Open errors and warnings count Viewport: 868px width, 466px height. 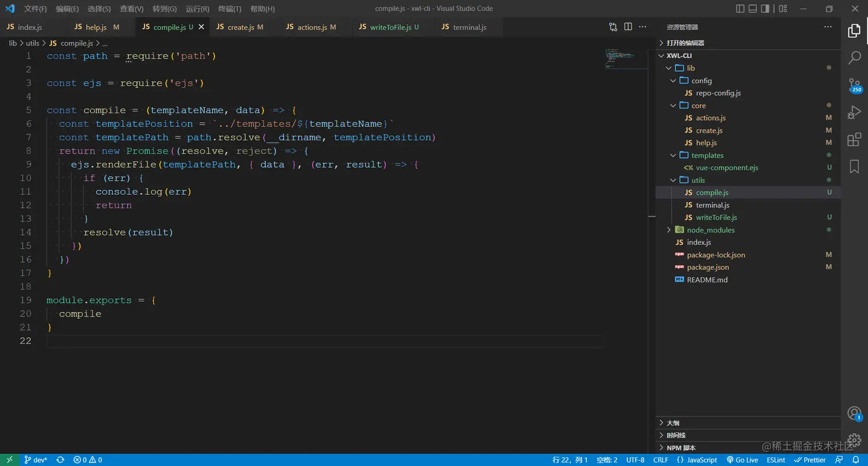88,460
